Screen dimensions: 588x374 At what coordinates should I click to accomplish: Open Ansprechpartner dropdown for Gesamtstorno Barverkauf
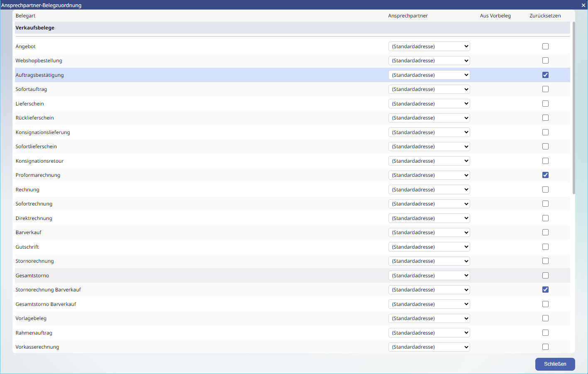click(429, 304)
